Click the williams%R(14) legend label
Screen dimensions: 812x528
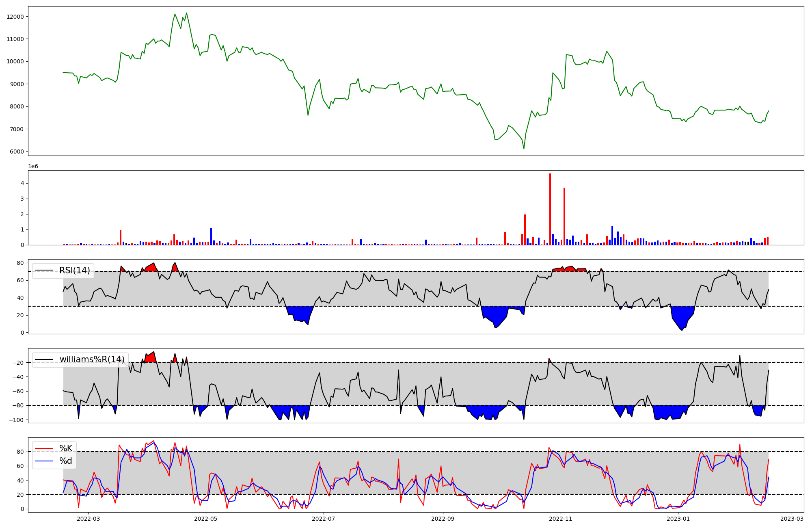92,359
